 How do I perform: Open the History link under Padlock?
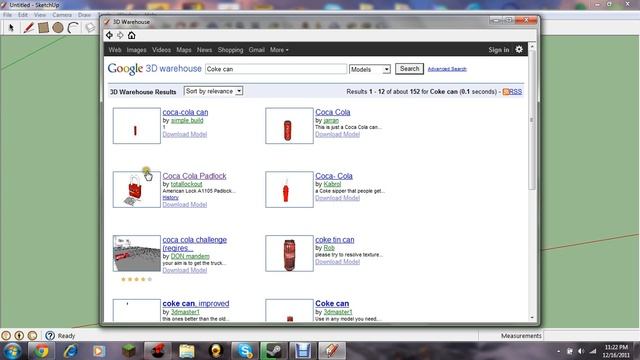coord(171,198)
